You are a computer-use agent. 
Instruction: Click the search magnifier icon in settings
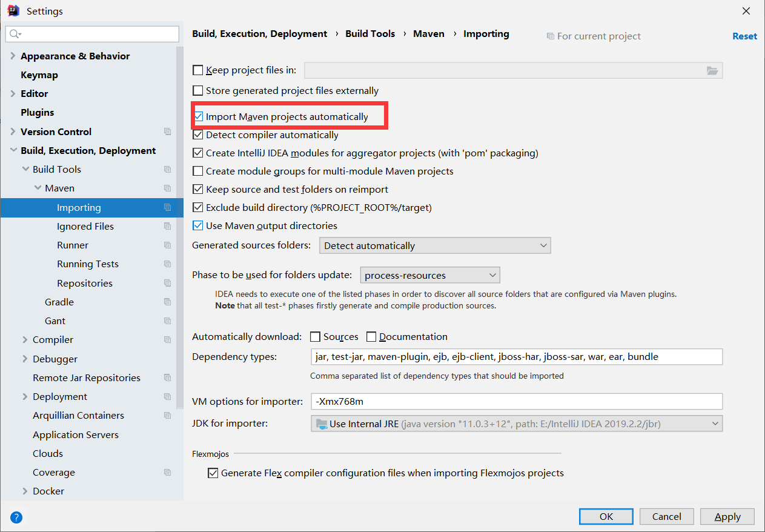(x=15, y=34)
